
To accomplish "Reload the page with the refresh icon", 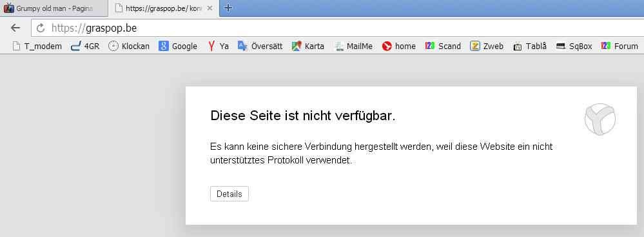I will pos(41,28).
